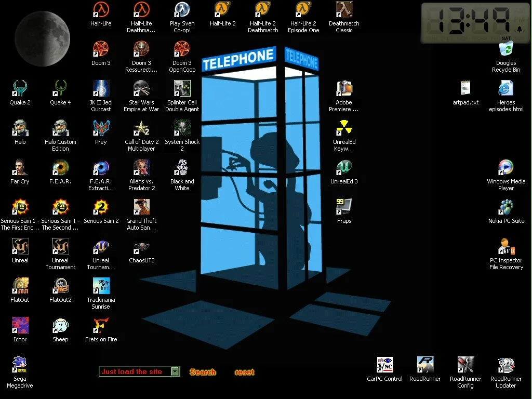Open the Unreal Tournament shortcut with U logo

60,247
